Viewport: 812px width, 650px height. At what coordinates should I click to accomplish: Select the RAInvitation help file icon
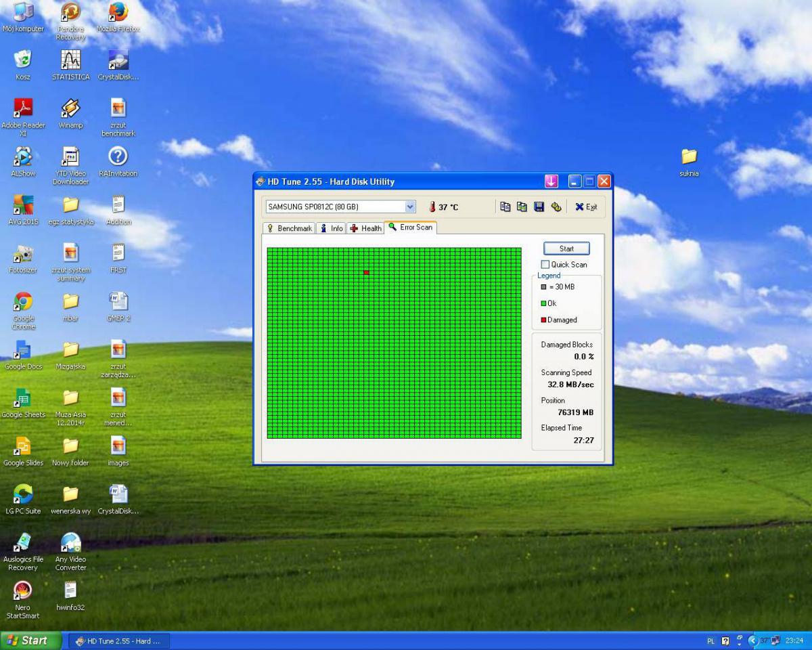(x=118, y=160)
